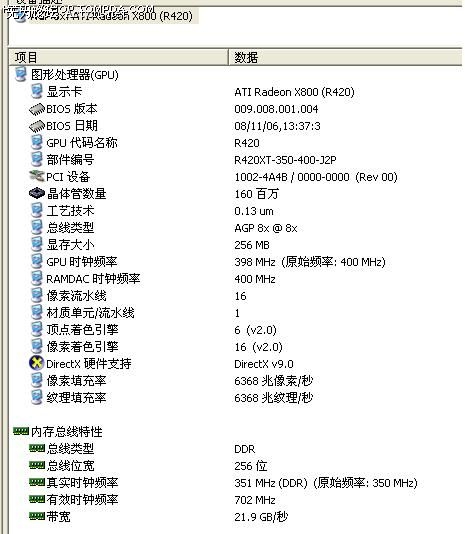Click the BIOS 日期 chip icon
This screenshot has height=534, width=465.
pos(37,126)
